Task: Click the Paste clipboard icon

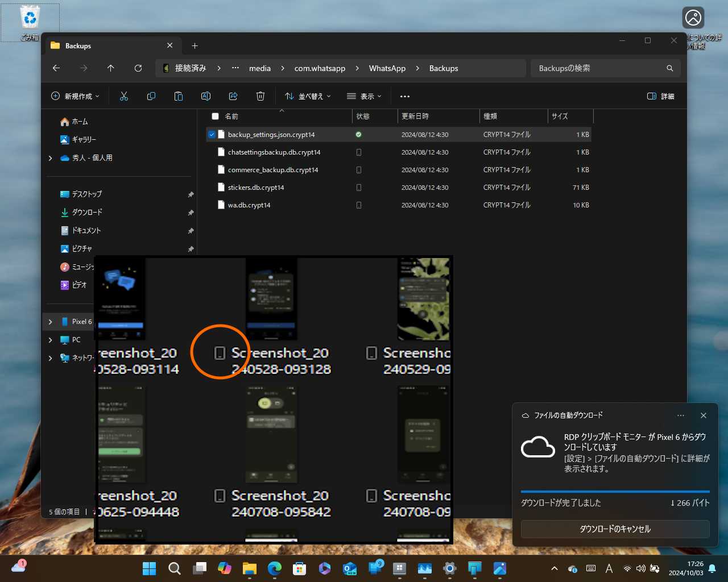Action: 179,96
